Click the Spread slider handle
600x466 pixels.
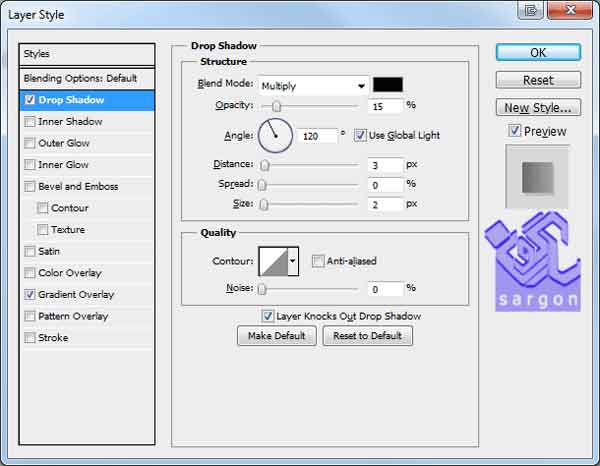262,185
